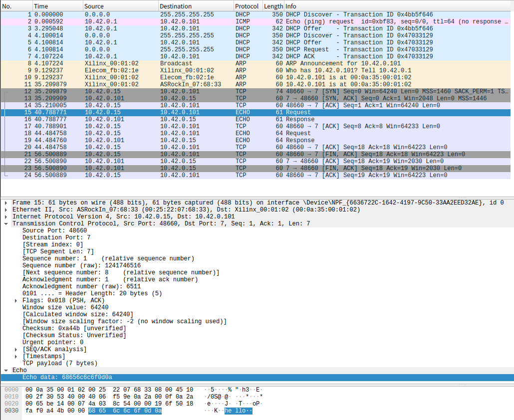Expand the [SEQ/ACK analysis] item
The width and height of the screenshot is (514, 420).
16,350
